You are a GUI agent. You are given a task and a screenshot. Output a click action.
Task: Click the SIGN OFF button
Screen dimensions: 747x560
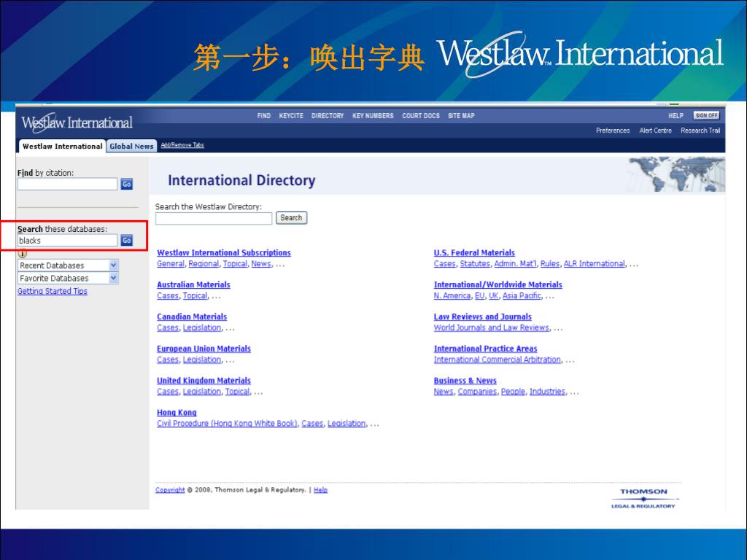[x=706, y=116]
